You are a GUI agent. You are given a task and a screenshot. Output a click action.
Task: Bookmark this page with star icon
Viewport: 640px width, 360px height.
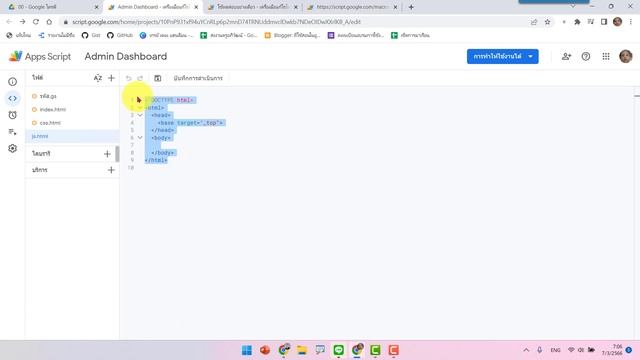coord(547,22)
